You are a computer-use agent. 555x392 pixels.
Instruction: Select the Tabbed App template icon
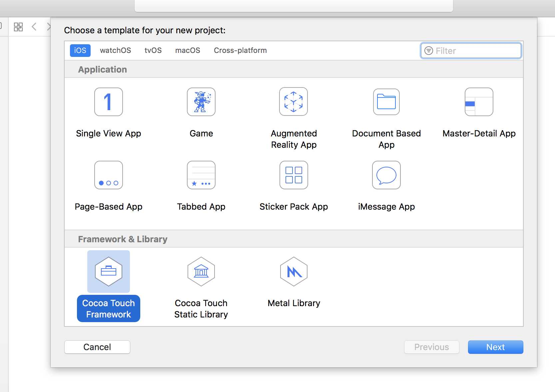pos(201,175)
